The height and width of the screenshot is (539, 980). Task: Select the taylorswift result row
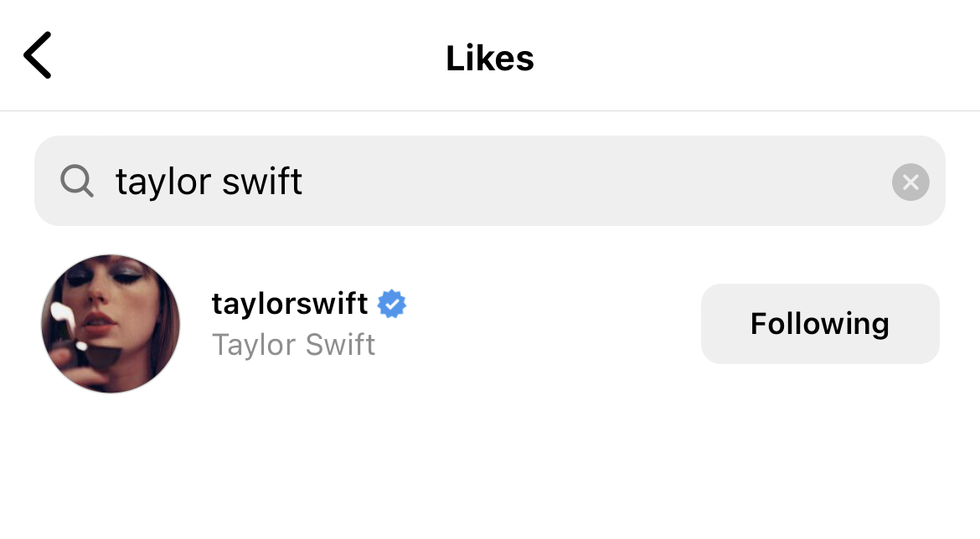point(503,324)
